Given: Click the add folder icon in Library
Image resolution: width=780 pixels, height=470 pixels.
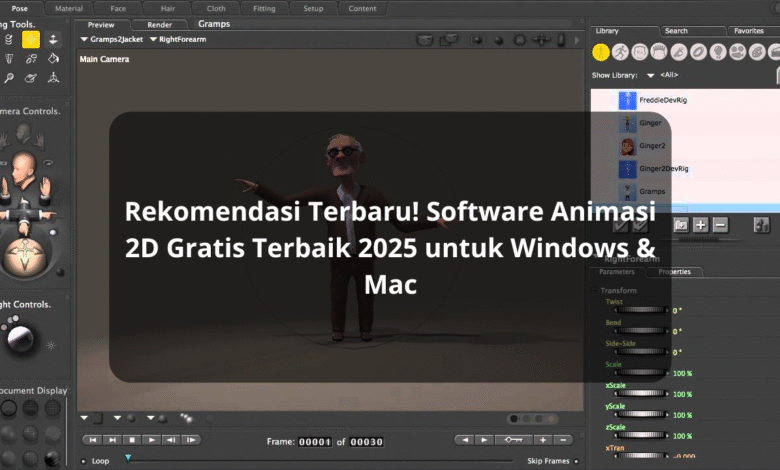Looking at the screenshot, I should pos(681,225).
